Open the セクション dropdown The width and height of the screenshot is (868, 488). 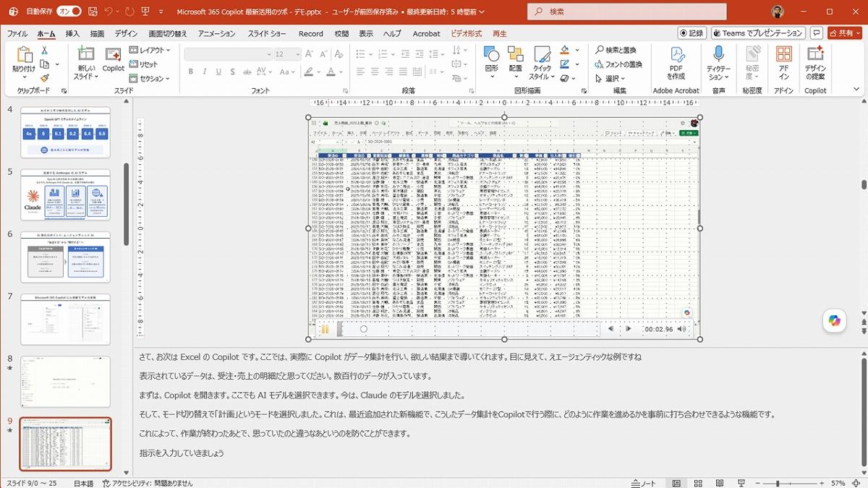click(x=149, y=78)
